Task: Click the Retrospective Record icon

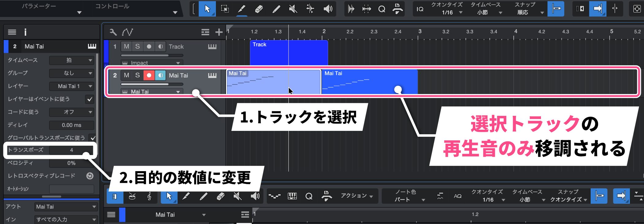Action: tap(90, 176)
